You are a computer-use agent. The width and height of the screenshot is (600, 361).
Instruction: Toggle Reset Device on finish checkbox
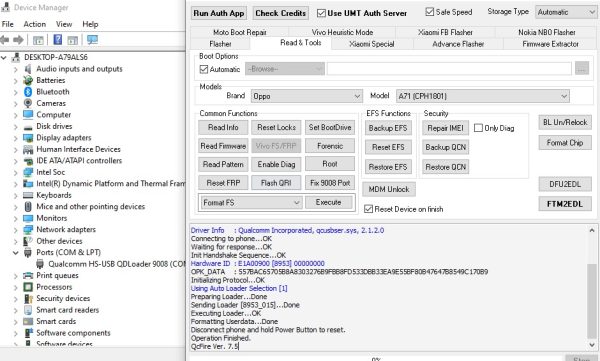pos(368,209)
